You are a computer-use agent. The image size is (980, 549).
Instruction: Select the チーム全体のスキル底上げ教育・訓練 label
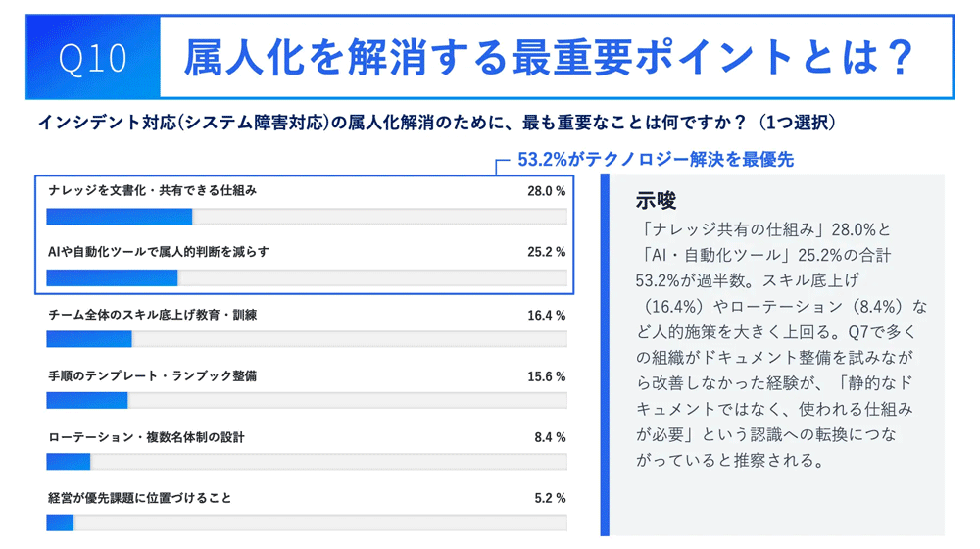[x=152, y=316]
